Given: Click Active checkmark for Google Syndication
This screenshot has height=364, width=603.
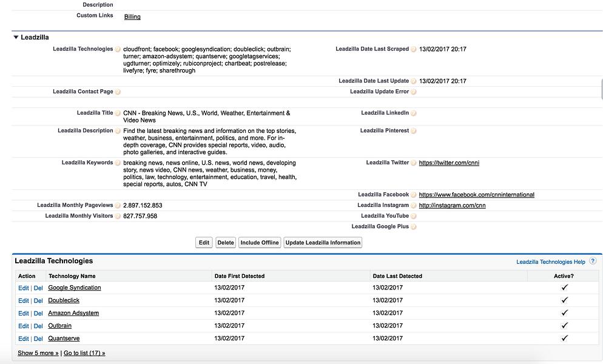Looking at the screenshot, I should (564, 288).
